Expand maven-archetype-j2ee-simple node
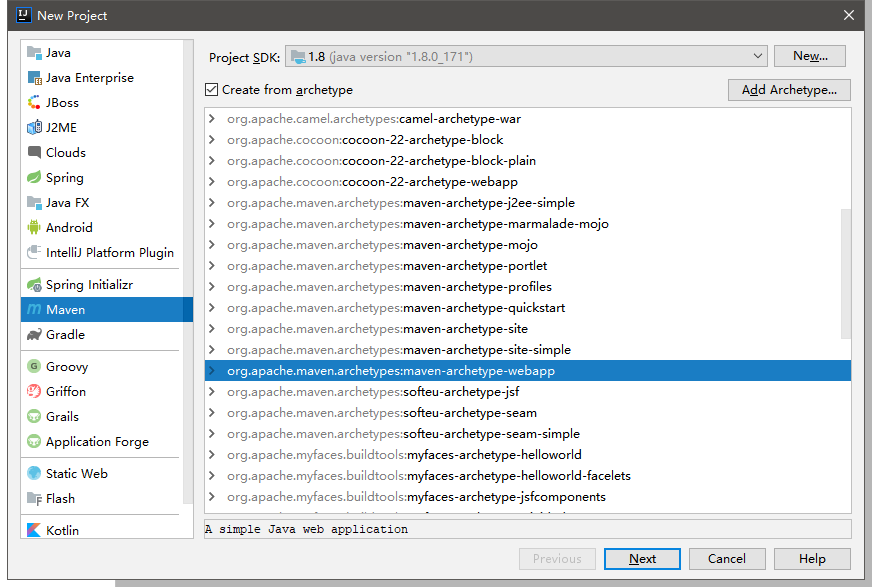872x587 pixels. click(212, 202)
